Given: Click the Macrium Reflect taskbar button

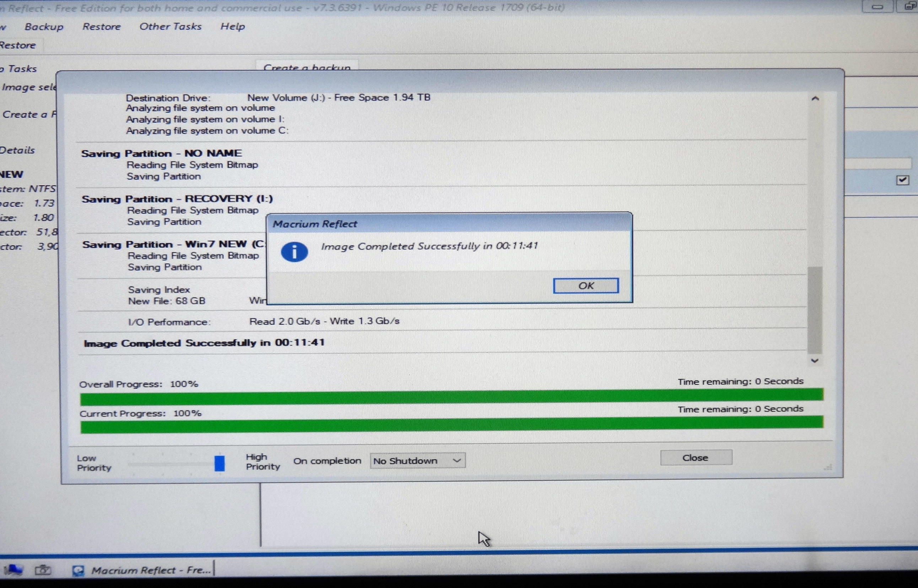Looking at the screenshot, I should pyautogui.click(x=142, y=570).
